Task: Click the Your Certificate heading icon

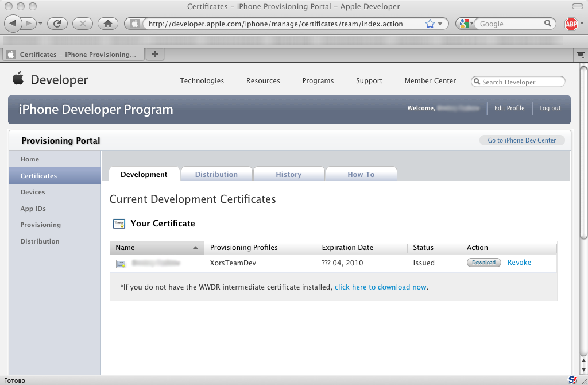Action: (119, 224)
